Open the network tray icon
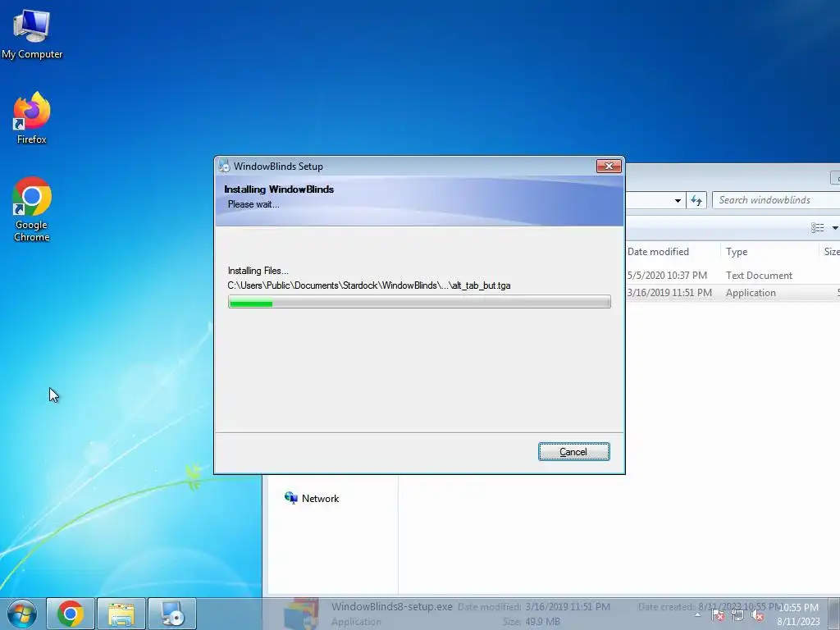This screenshot has height=630, width=840. 737,615
